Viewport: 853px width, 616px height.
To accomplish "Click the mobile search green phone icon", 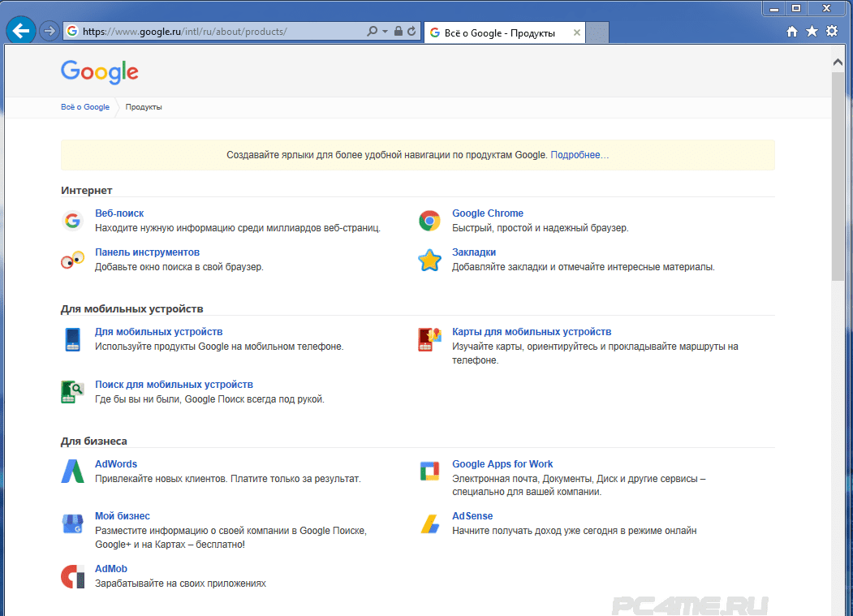I will click(x=72, y=392).
